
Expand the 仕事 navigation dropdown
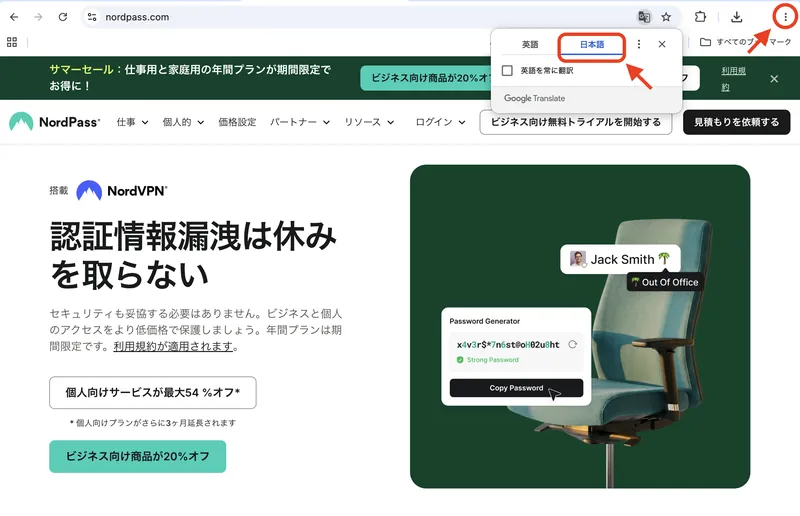coord(132,122)
